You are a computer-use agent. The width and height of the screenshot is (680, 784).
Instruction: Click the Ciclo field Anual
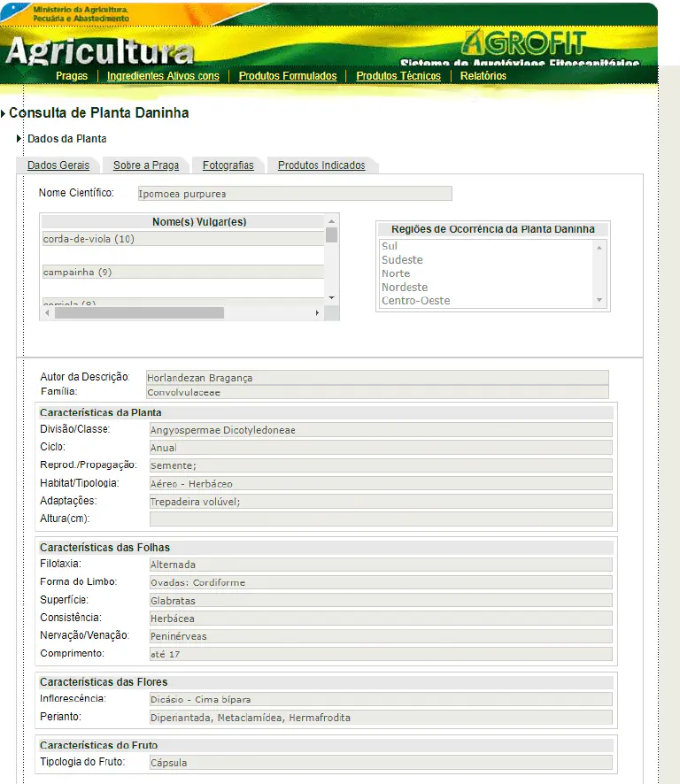pyautogui.click(x=381, y=448)
